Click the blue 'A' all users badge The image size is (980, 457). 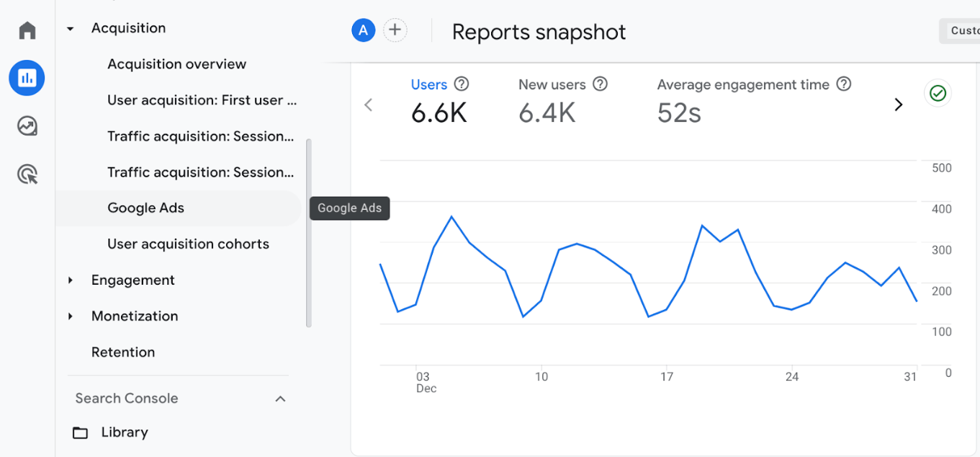coord(364,30)
